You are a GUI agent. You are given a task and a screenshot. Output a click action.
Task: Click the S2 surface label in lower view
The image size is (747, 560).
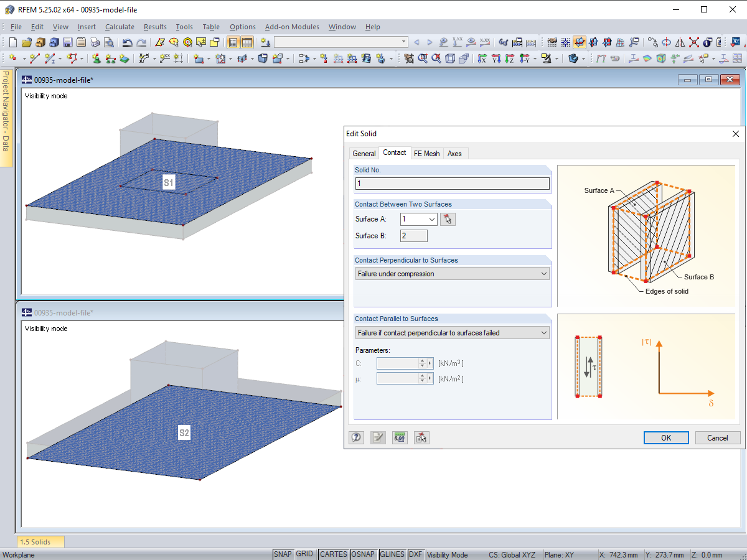coord(184,433)
